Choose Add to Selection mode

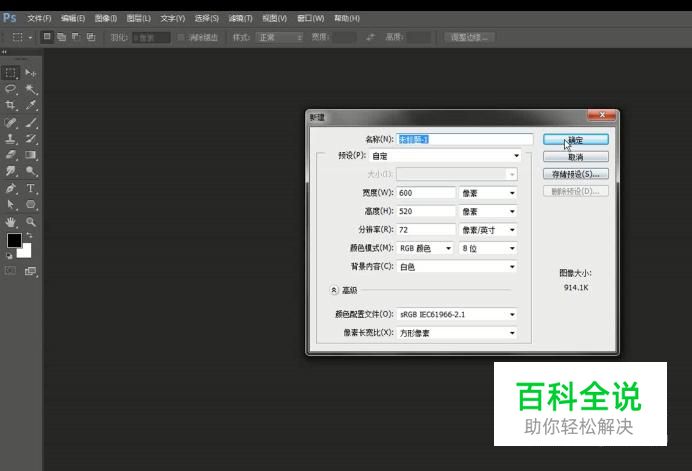click(62, 37)
